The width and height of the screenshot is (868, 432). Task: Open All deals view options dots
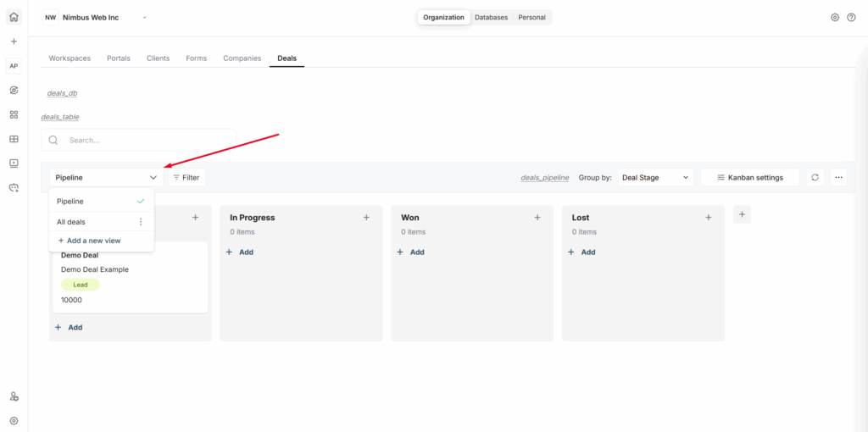141,222
